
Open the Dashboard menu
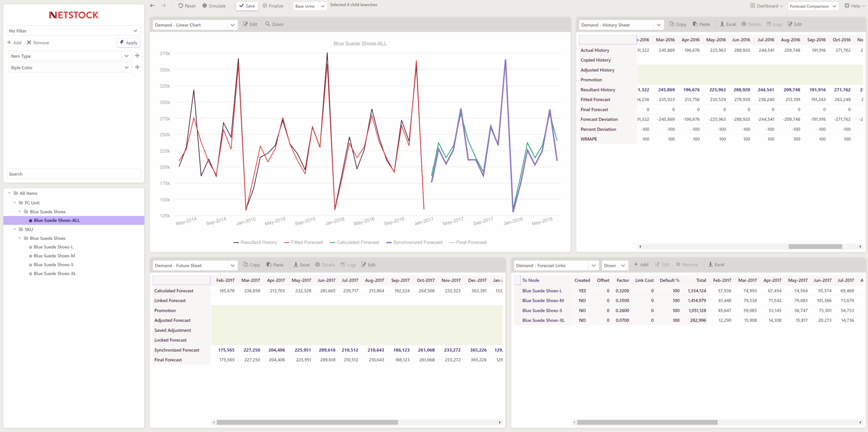coord(766,6)
